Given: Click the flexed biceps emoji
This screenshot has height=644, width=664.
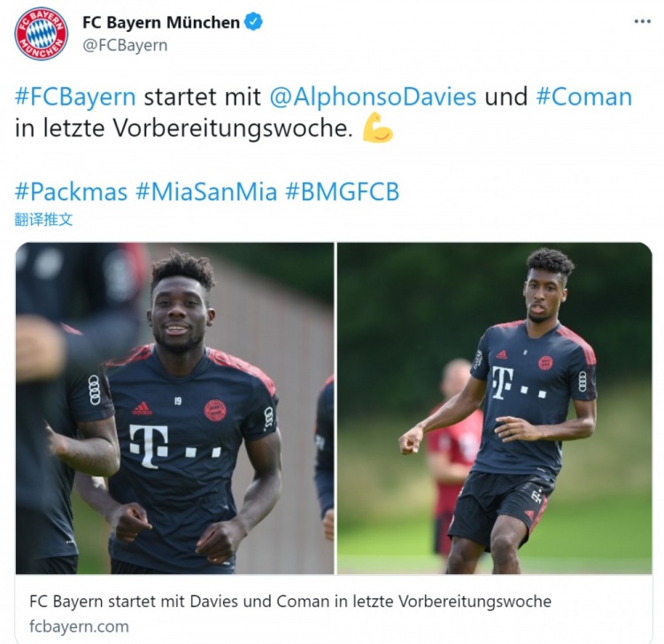Looking at the screenshot, I should [377, 127].
